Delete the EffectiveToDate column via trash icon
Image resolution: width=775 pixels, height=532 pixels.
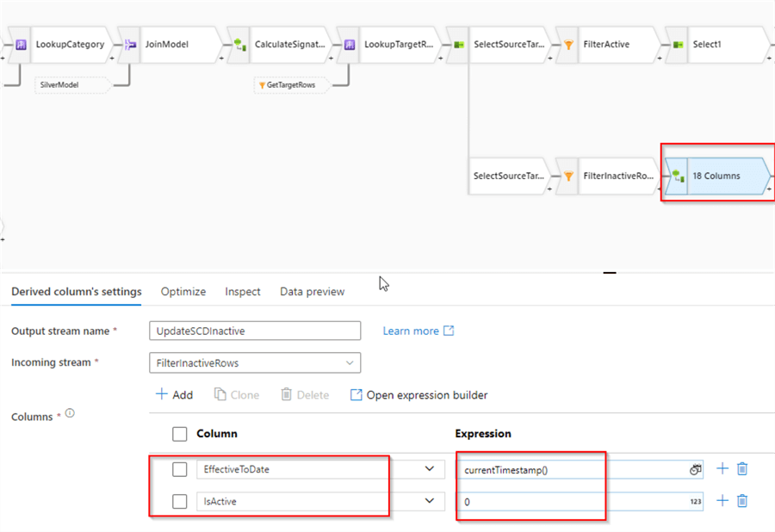coord(742,469)
